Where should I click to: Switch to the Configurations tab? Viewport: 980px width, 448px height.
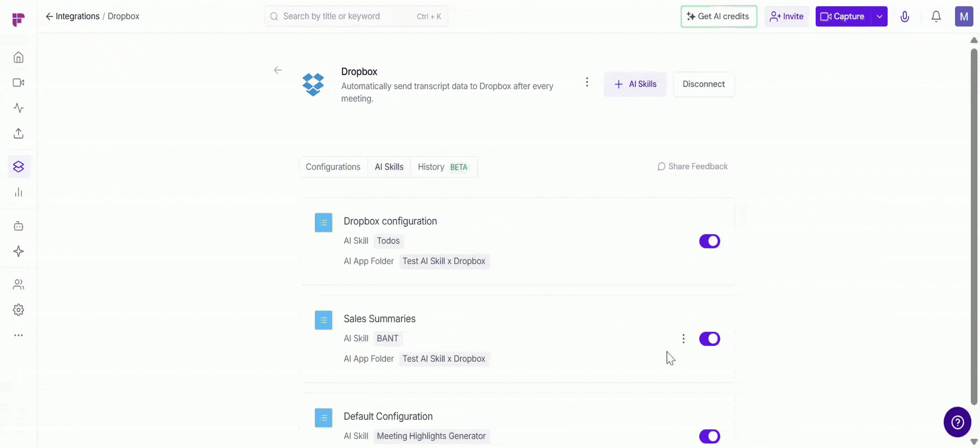333,167
